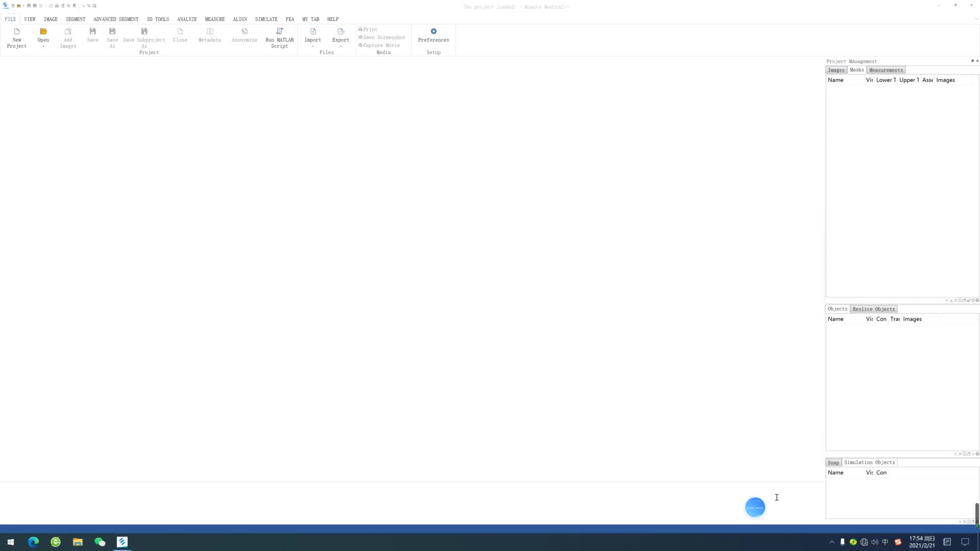Open the ADVANCED SEGMENT tab
980x551 pixels.
[116, 19]
